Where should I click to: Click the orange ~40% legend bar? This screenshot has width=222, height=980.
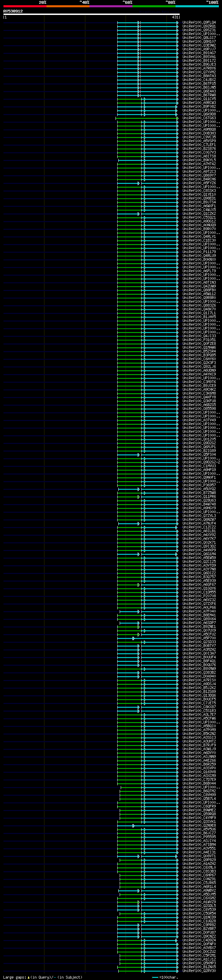coord(68,6)
